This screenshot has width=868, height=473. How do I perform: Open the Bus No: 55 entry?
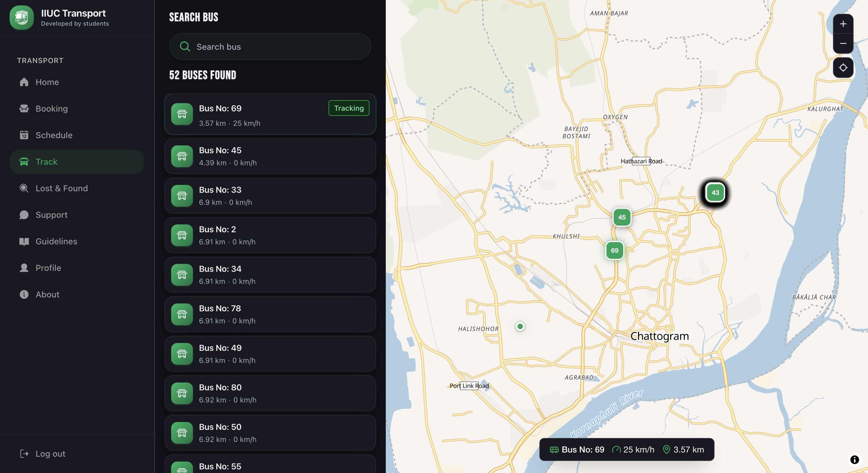tap(270, 464)
